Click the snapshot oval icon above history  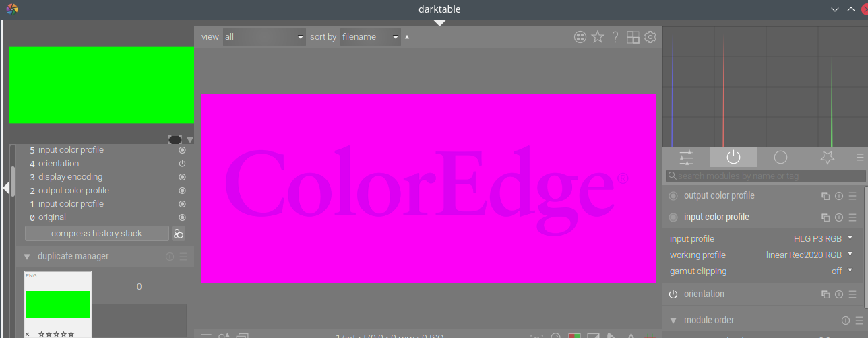pos(175,139)
